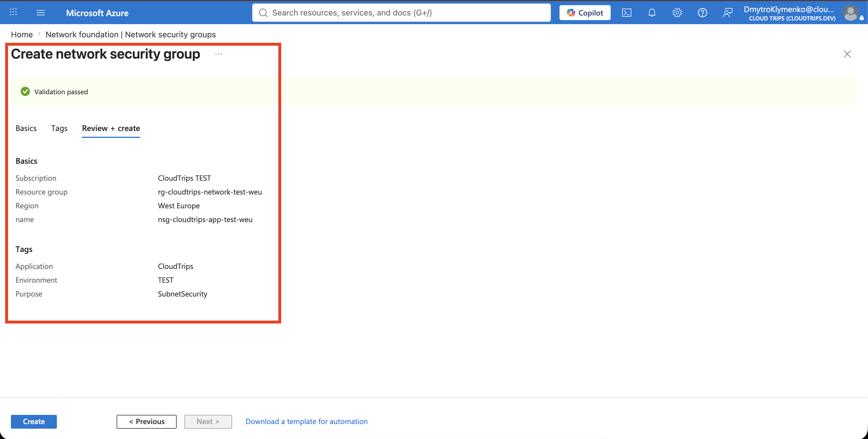Click the lowercase name field label
This screenshot has width=868, height=439.
coord(25,219)
